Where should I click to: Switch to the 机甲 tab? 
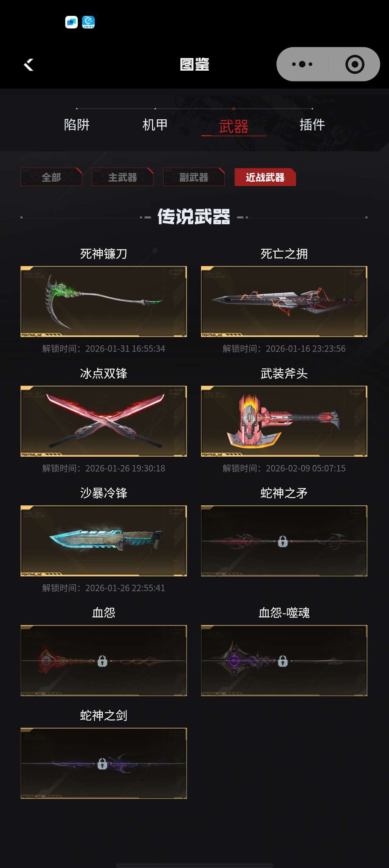155,125
